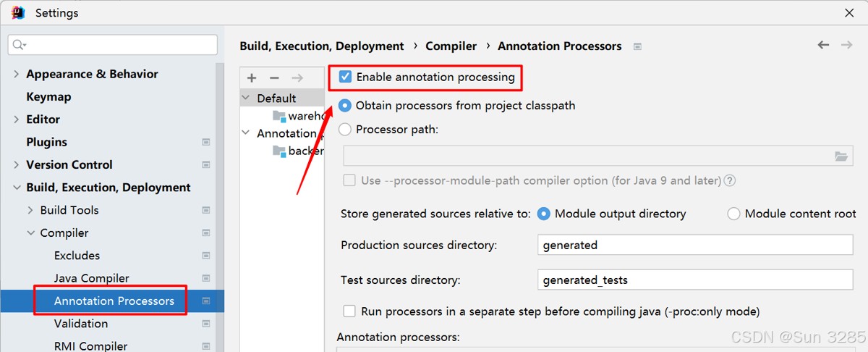The image size is (868, 352).
Task: Collapse the Default profile tree node
Action: tap(247, 99)
